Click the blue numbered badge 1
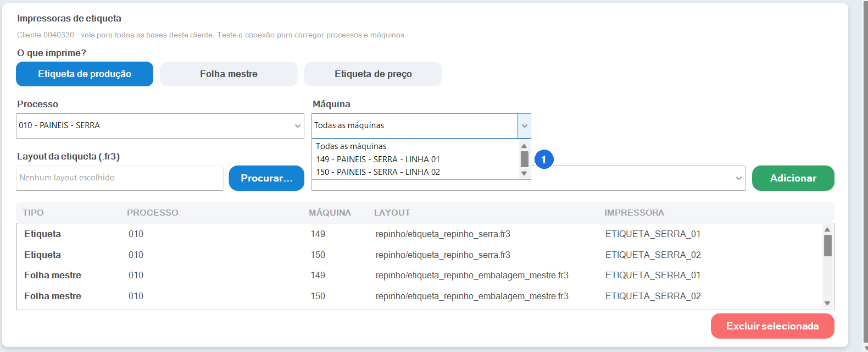Screen dimensions: 868x352 544,159
